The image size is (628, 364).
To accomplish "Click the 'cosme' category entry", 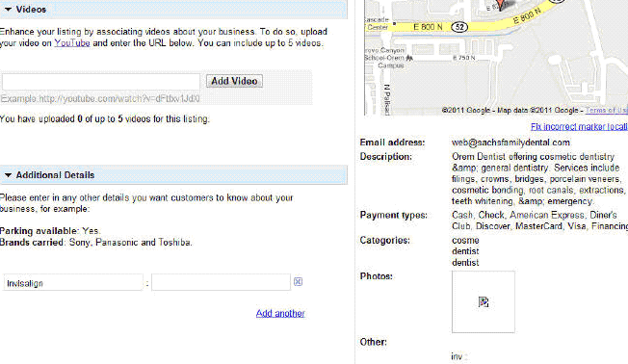I will [465, 241].
